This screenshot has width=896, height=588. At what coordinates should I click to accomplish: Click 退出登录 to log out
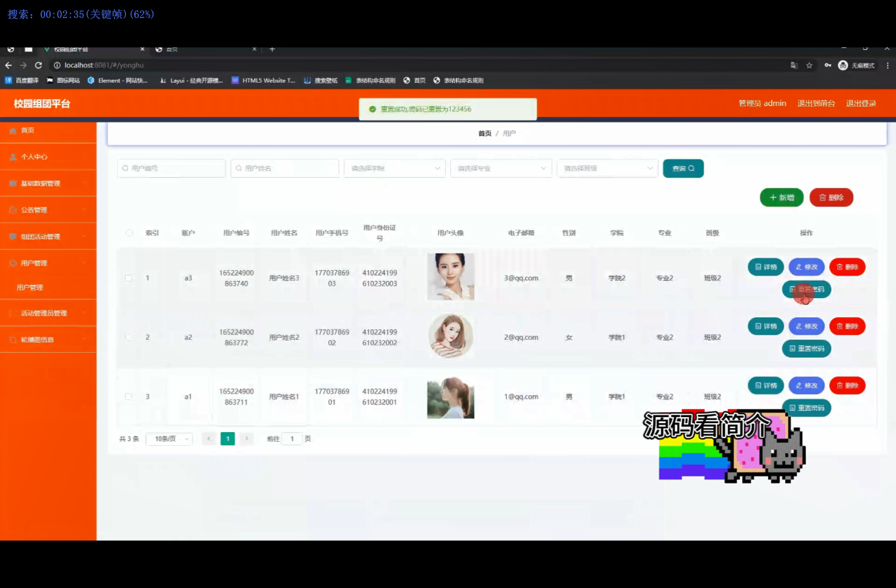click(x=860, y=103)
